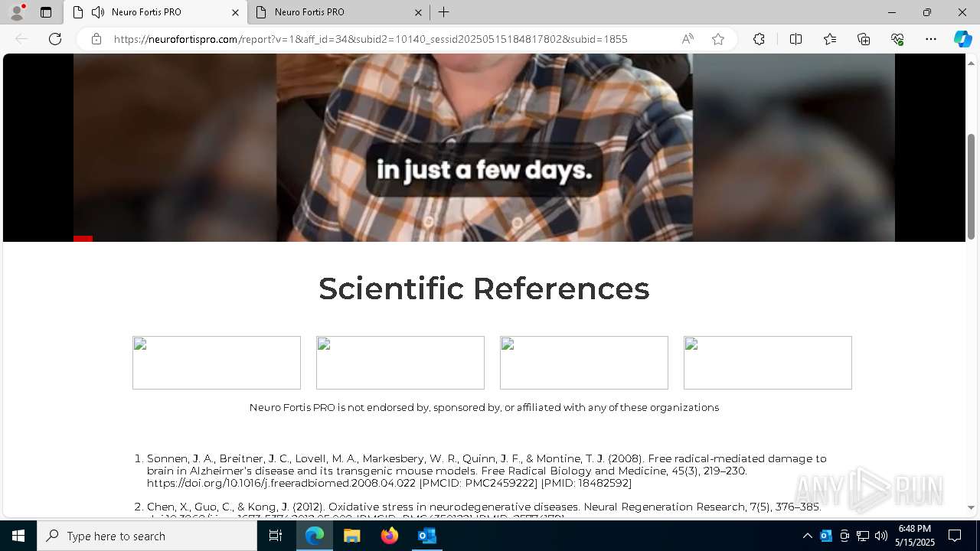Switch to the second Neuro Fortis PRO tab

pos(338,12)
